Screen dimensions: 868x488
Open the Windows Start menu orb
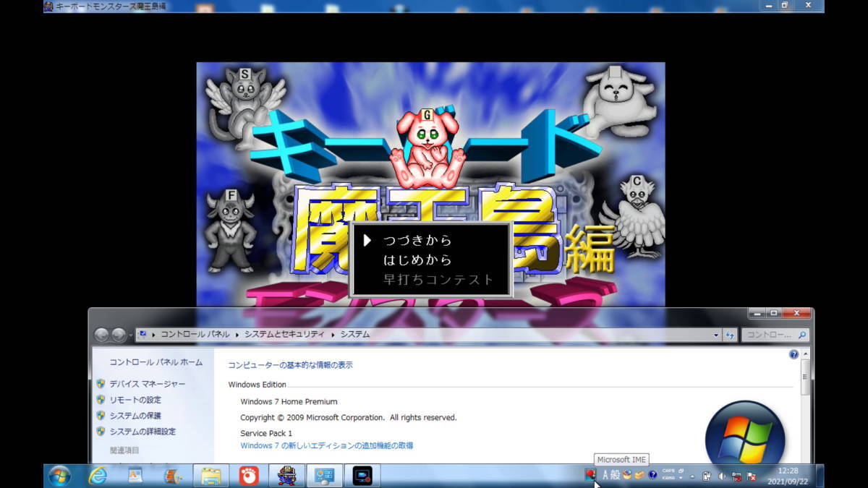[x=59, y=476]
